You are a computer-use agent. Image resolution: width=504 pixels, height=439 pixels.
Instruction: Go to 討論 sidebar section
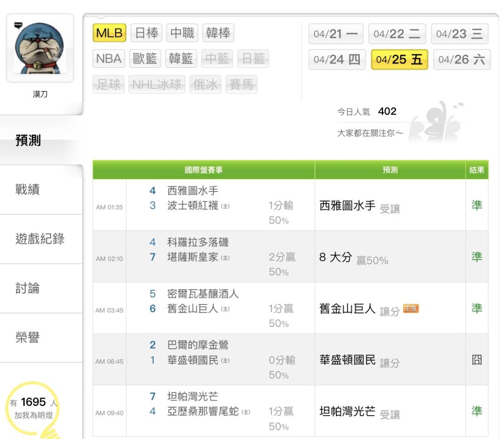point(28,288)
